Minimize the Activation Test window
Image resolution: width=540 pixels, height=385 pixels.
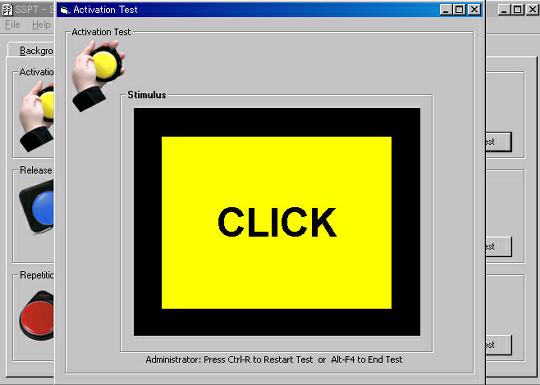[446, 10]
